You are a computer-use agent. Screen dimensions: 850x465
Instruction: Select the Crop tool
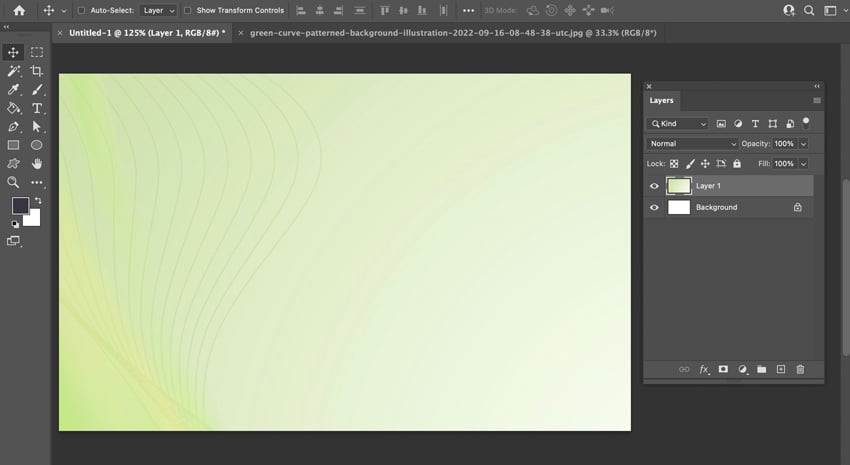coord(37,71)
